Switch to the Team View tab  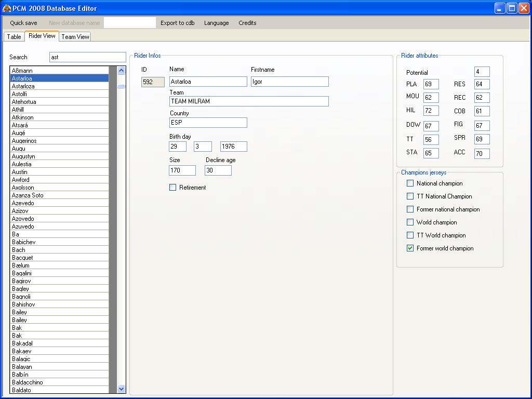(75, 37)
